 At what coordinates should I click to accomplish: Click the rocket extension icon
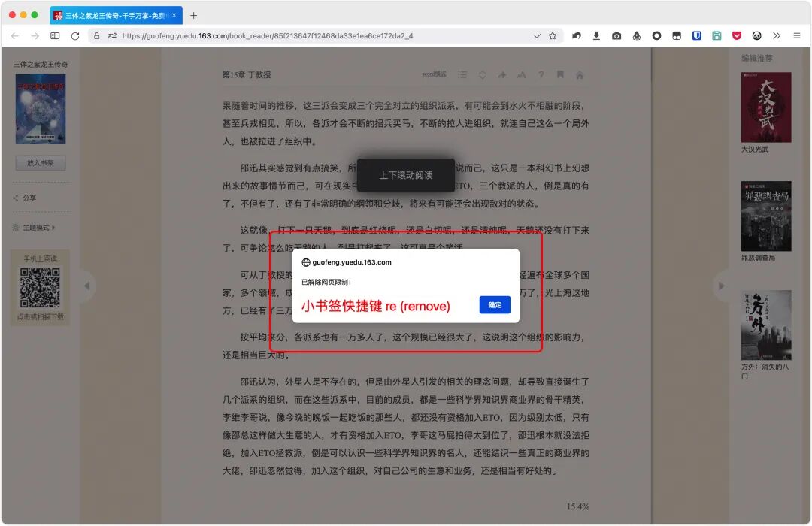637,36
